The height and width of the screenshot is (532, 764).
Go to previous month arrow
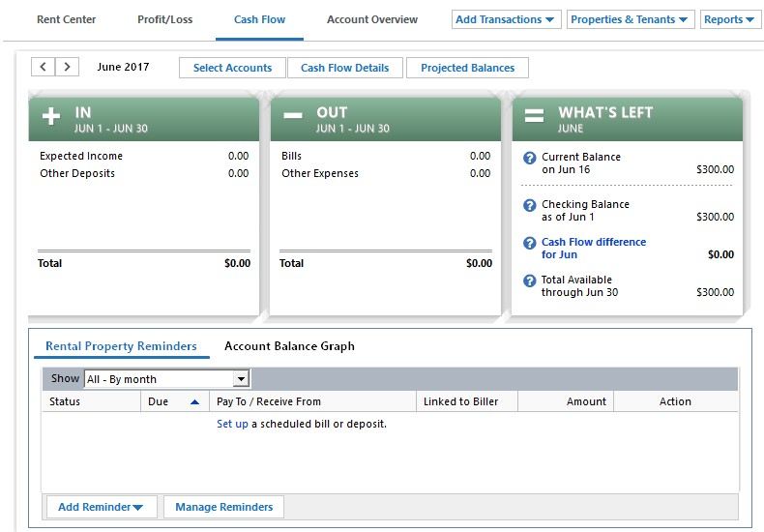pos(44,67)
